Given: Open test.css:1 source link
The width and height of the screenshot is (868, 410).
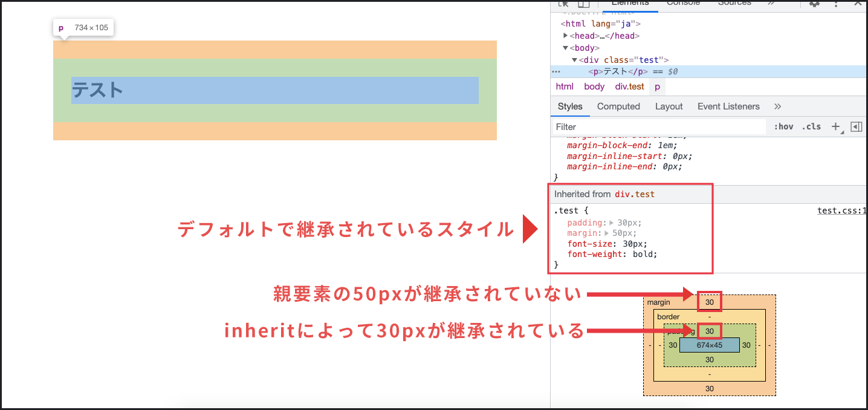Looking at the screenshot, I should click(841, 210).
